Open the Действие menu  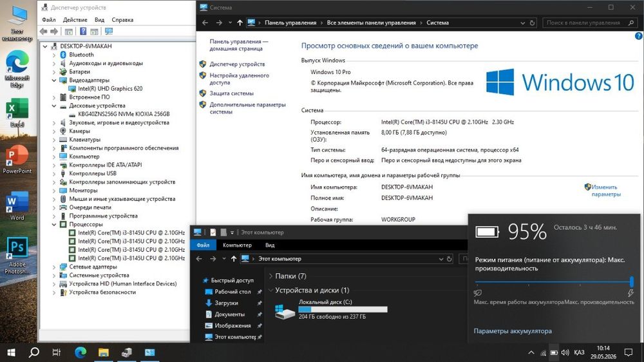coord(75,20)
